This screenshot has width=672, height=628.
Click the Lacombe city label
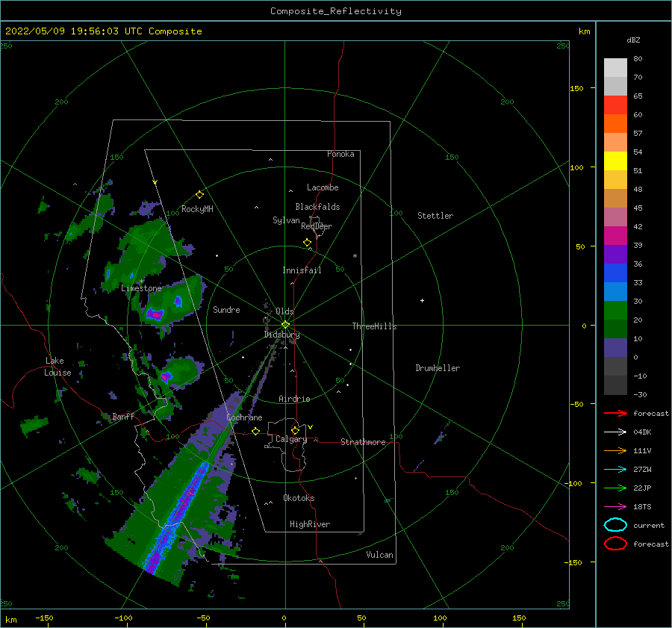coord(323,187)
